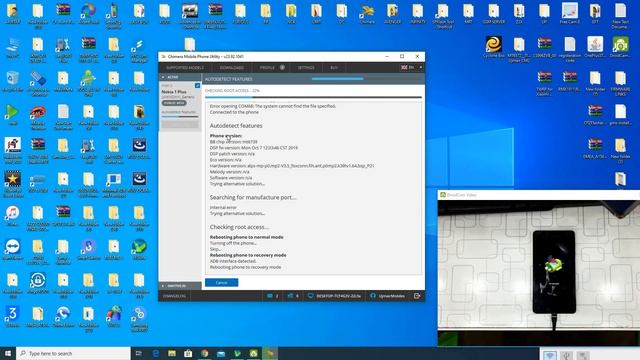
Task: Click the Hardware version log line
Action: tap(292, 166)
